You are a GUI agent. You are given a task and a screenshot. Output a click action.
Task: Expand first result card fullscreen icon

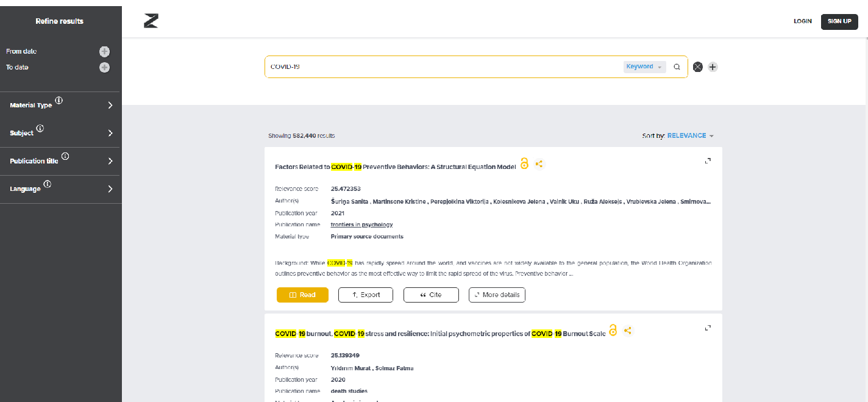tap(708, 161)
